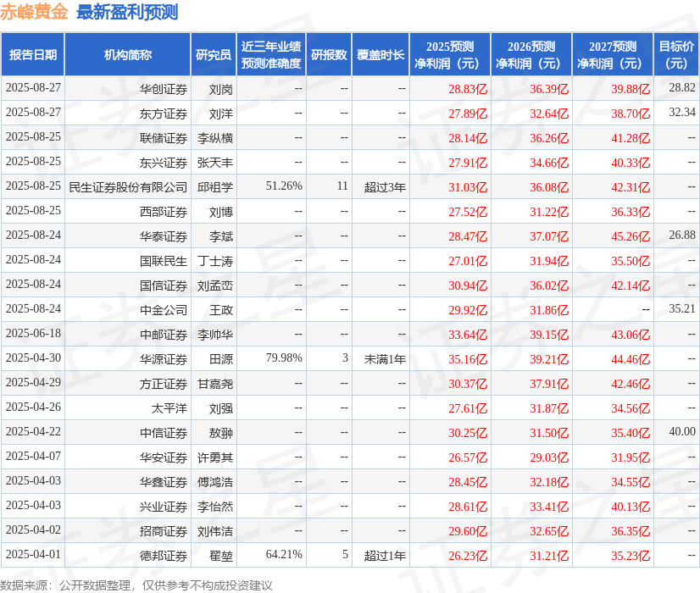Select the 2025预测净利润 column header
Viewport: 700px width, 593px height.
450,54
